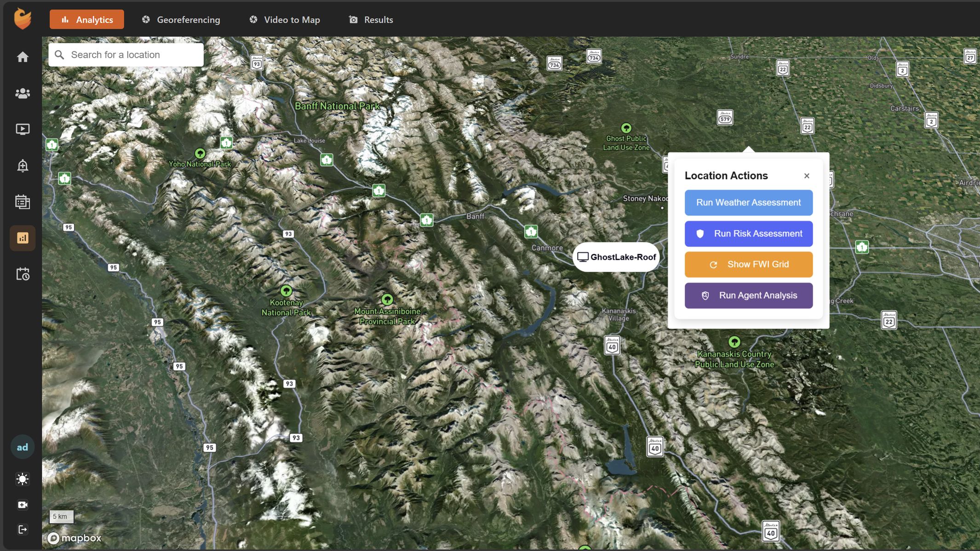980x551 pixels.
Task: Open the calendar news sidebar icon
Action: 23,202
